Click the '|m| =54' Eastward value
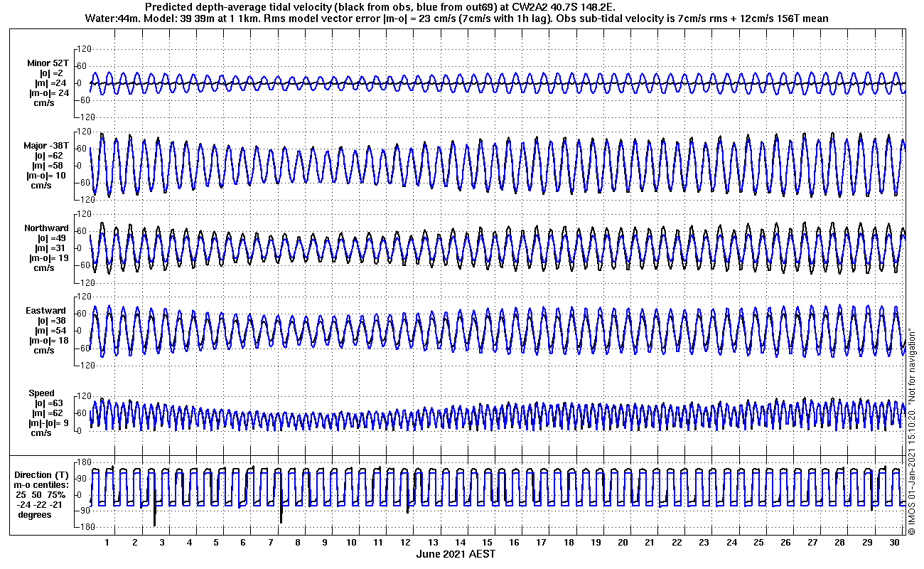This screenshot has width=924, height=569. pyautogui.click(x=50, y=331)
